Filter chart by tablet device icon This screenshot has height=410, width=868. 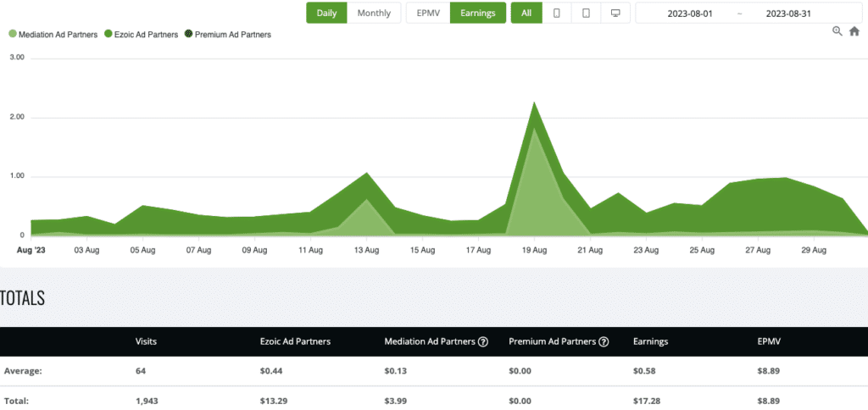coord(586,14)
